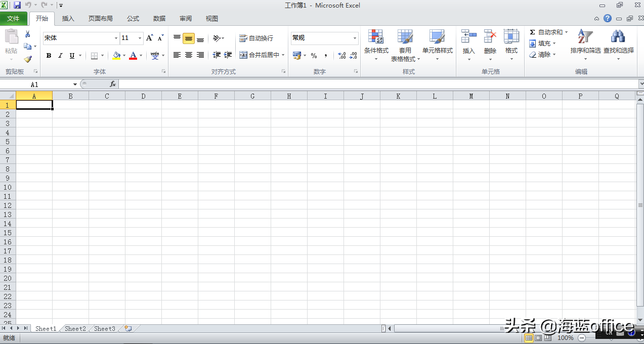The height and width of the screenshot is (344, 644).
Task: Increase font size with the larger A icon
Action: (x=149, y=38)
